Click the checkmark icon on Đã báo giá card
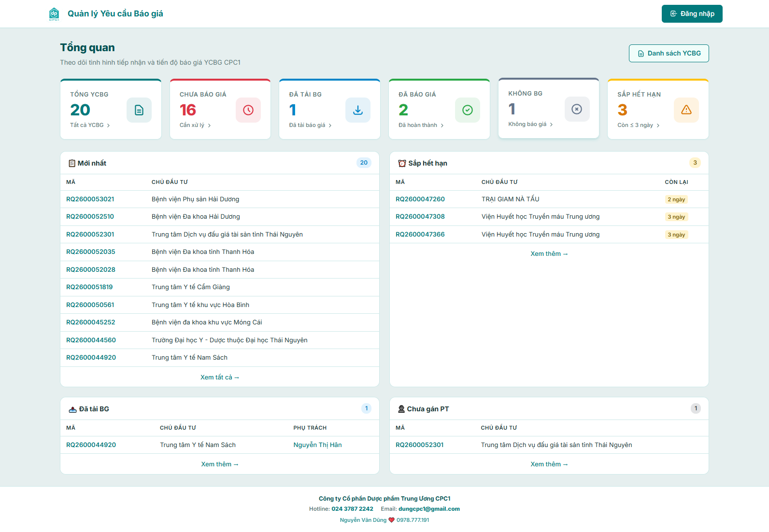Viewport: 769px width, 532px height. (468, 110)
